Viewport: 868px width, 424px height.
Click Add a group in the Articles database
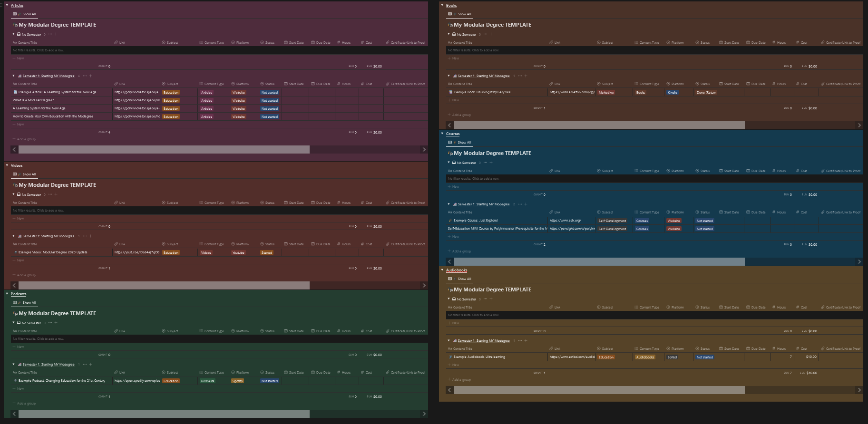(26, 139)
